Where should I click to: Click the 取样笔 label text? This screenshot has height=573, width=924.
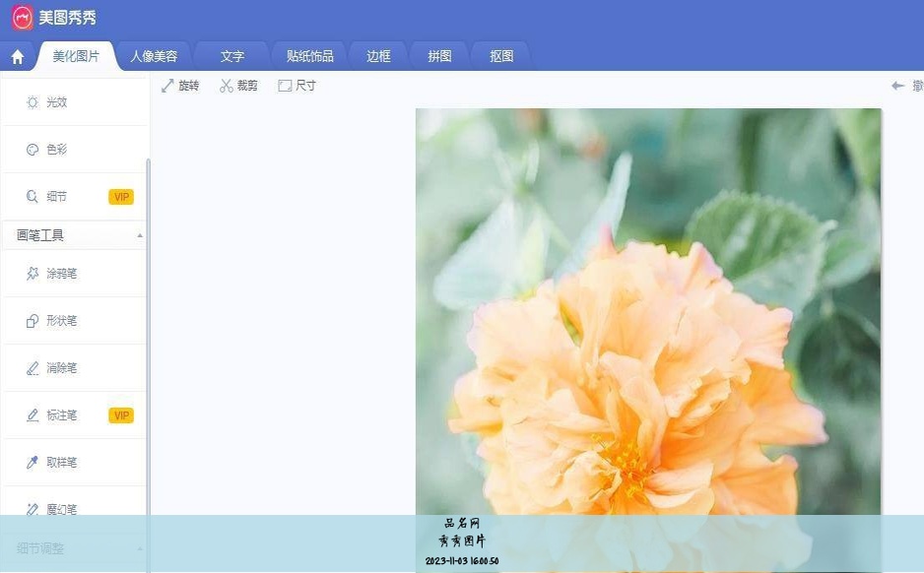tap(62, 463)
